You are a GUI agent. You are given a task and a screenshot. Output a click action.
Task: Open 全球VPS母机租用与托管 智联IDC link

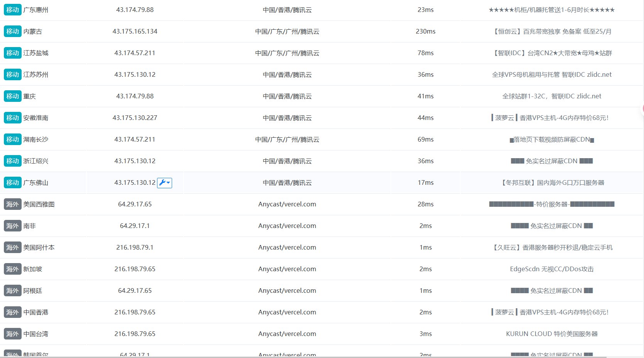click(x=552, y=75)
